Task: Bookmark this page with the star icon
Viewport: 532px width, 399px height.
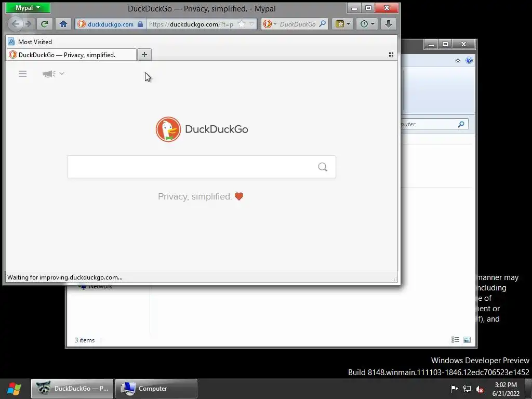Action: (x=241, y=24)
